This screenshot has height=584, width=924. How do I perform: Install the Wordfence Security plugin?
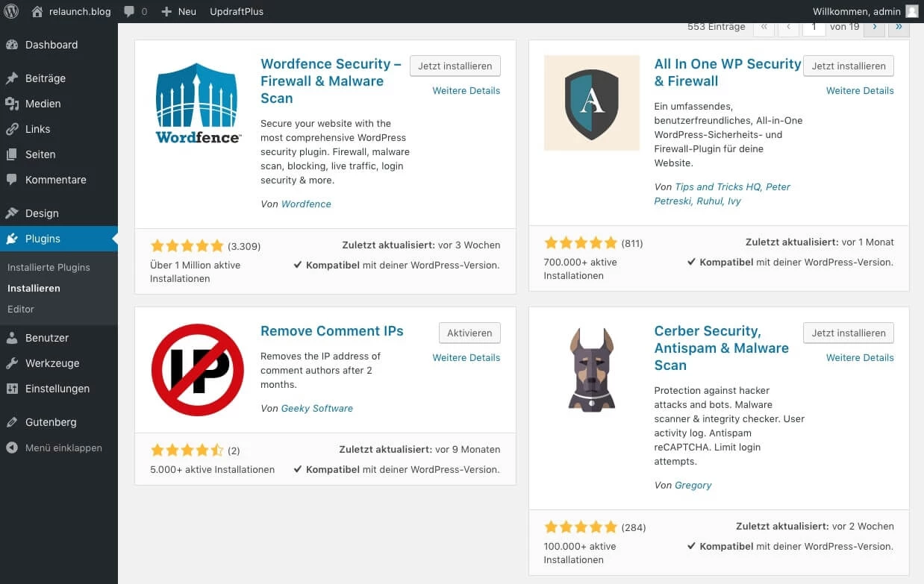click(455, 66)
